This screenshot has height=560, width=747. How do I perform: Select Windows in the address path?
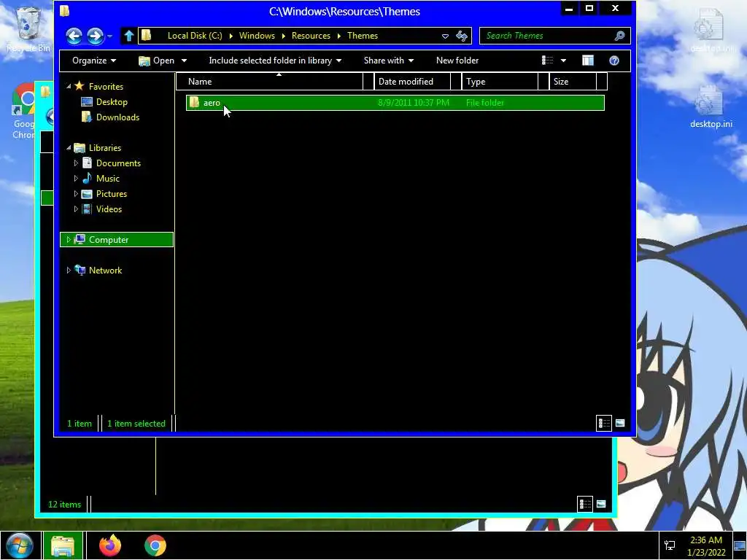(x=257, y=36)
